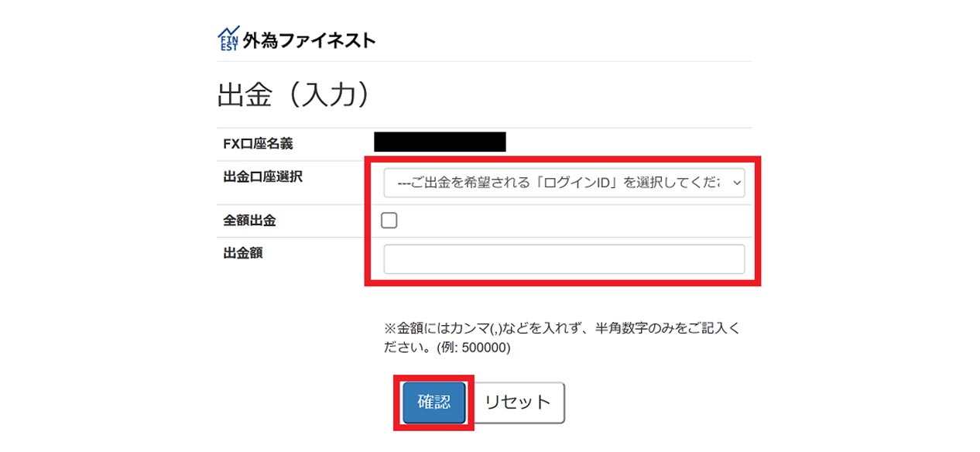Click the blacked-out account holder name
980x452 pixels.
[440, 142]
